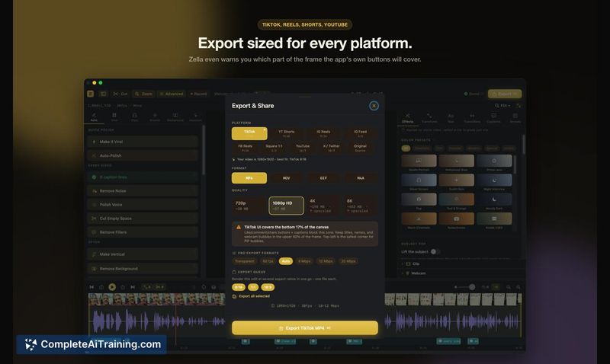This screenshot has height=364, width=610.
Task: Apply the Night Interview color preset
Action: coord(493,182)
